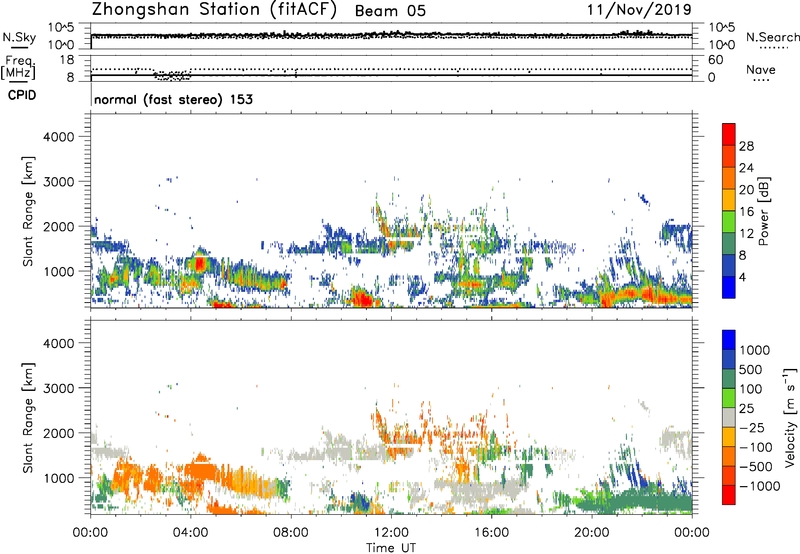Click the 'Power [dB]' colorbar label
This screenshot has width=800, height=554.
tap(763, 211)
